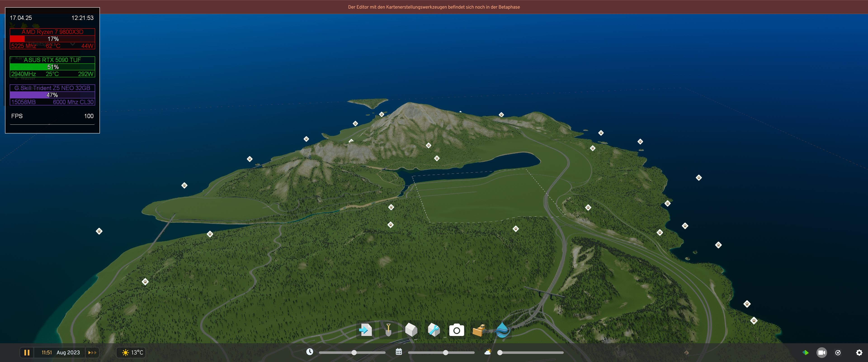Select the water drop tool
Viewport: 868px width, 362px height.
coord(502,330)
